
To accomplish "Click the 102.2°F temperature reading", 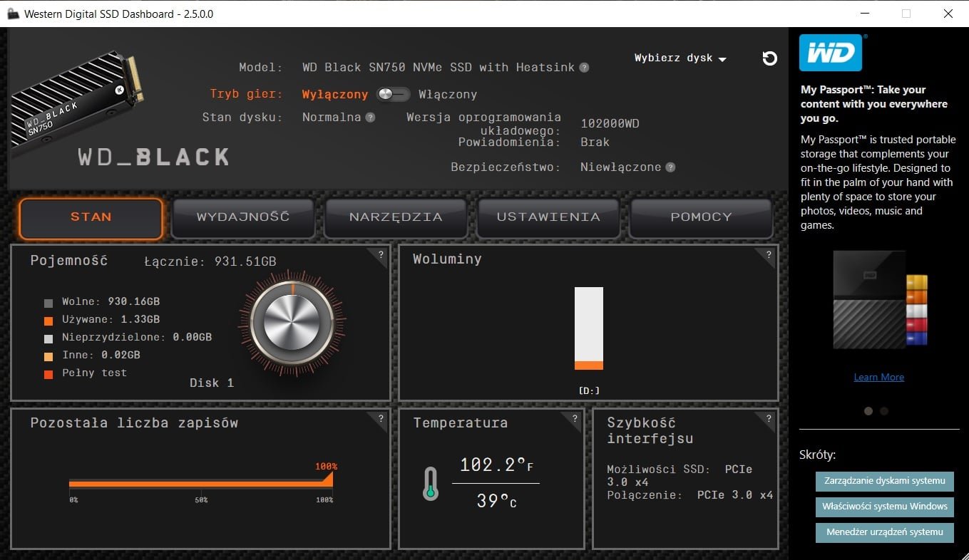I will point(496,466).
